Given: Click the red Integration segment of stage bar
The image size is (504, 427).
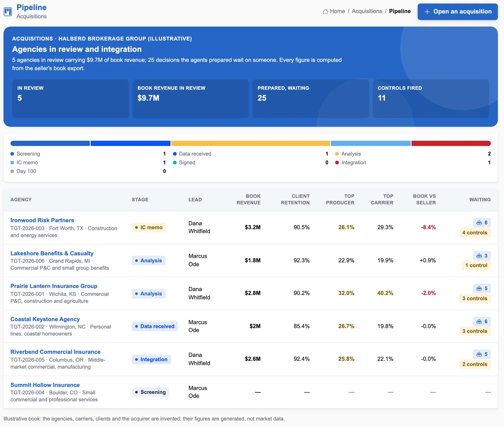Looking at the screenshot, I should [451, 143].
